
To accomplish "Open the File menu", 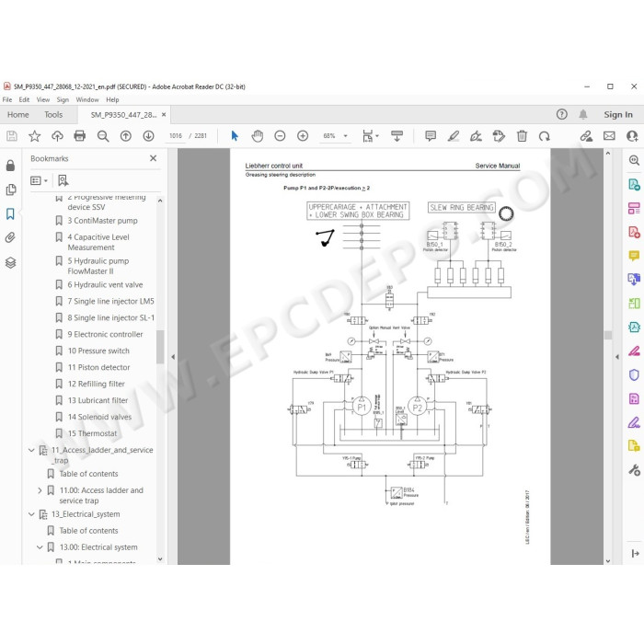I will coord(7,99).
